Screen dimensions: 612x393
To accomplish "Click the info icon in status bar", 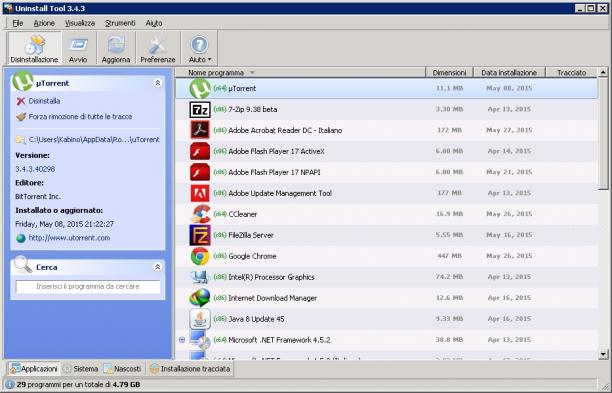I will click(9, 384).
